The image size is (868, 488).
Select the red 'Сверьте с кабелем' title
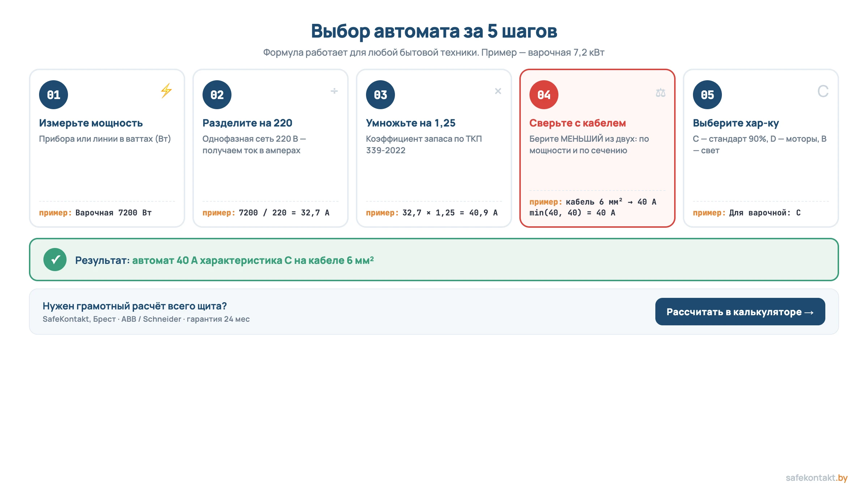578,123
